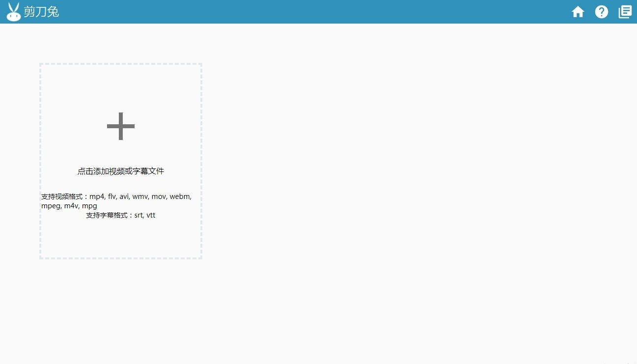Click the mov format text
637x364 pixels.
pos(159,196)
